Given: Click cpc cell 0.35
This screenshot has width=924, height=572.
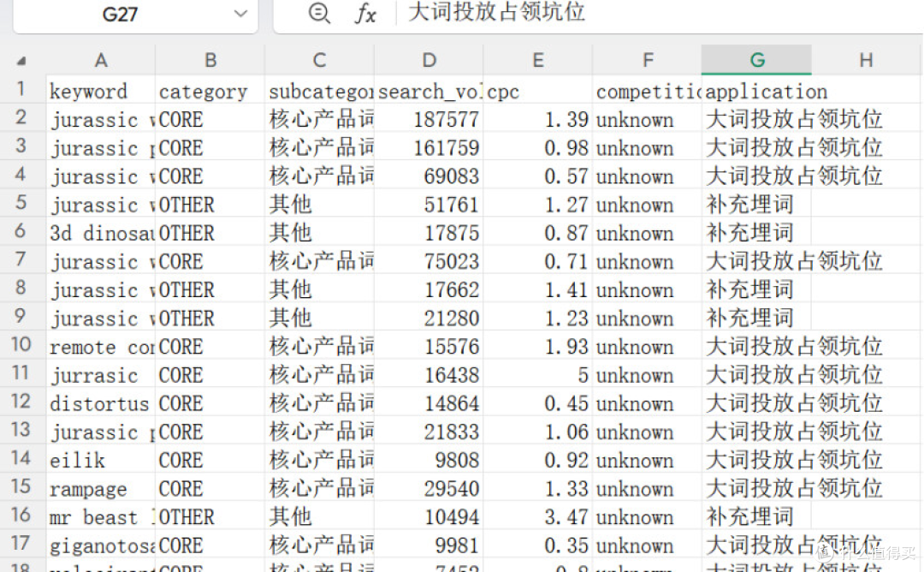Looking at the screenshot, I should (538, 545).
